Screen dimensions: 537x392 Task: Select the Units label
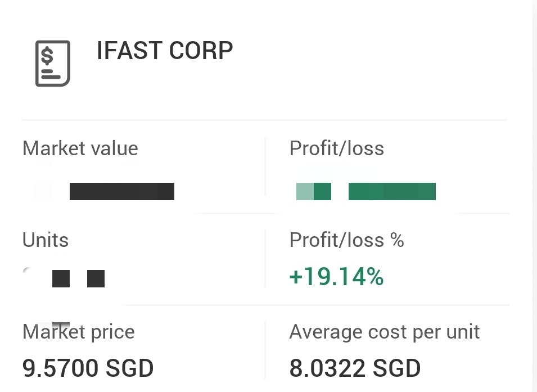[46, 240]
